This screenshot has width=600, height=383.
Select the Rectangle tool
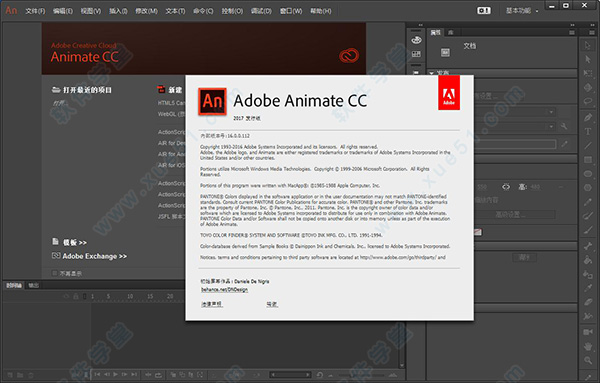[588, 160]
